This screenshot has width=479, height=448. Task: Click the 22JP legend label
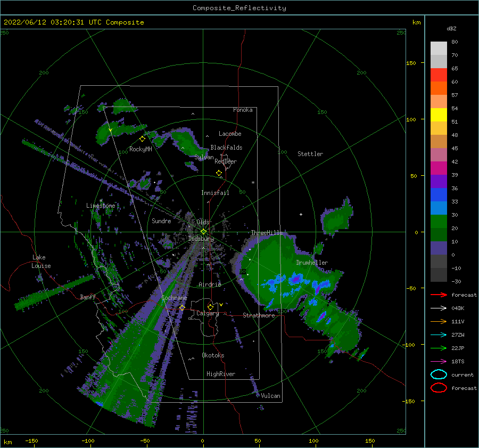click(x=458, y=348)
